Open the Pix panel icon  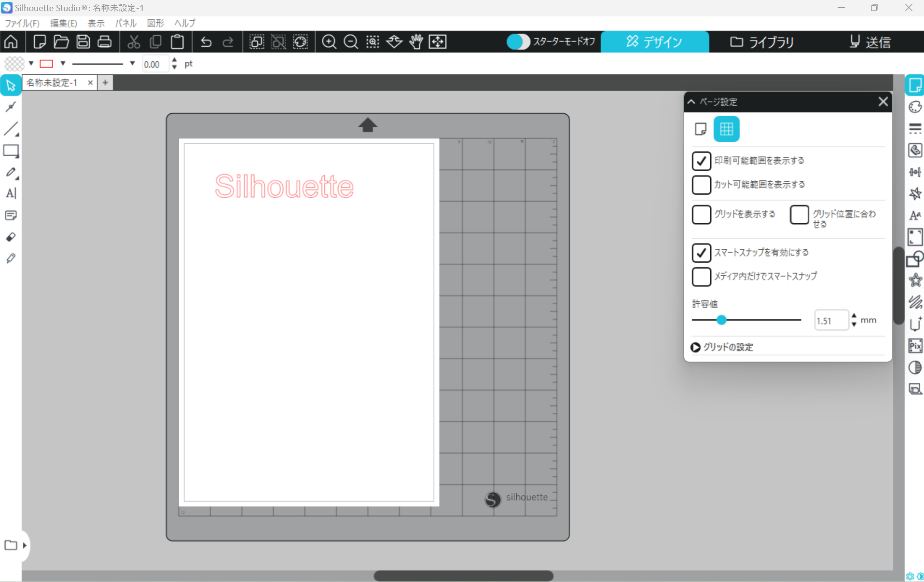(x=915, y=346)
